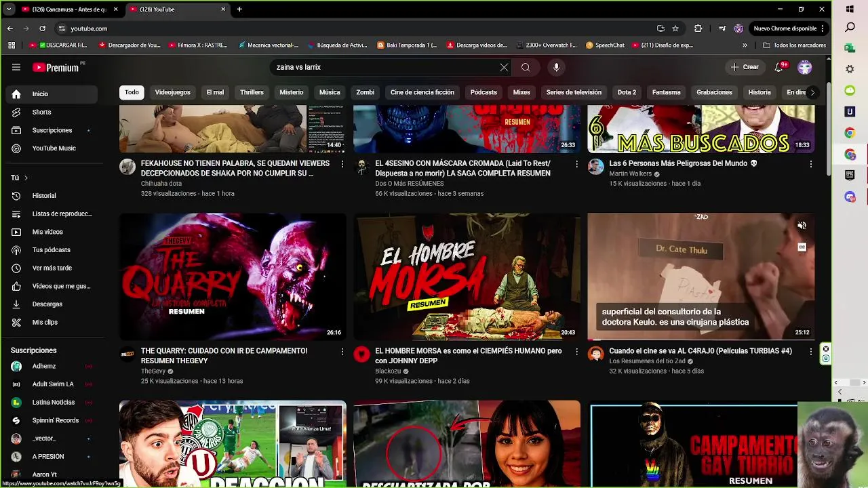Play EL HOMBRE MORSA video thumbnail
Screen dimensions: 868x488
pyautogui.click(x=467, y=277)
